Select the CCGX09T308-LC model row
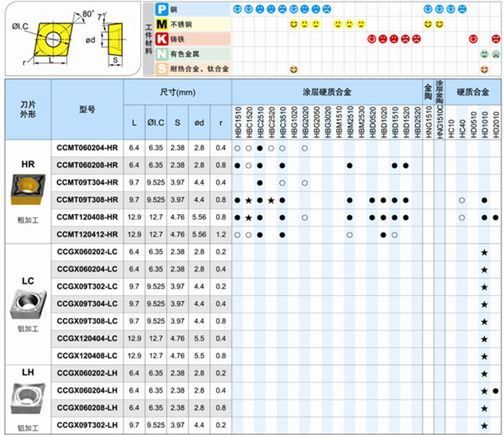Viewport: 504px width, 435px height. (87, 321)
